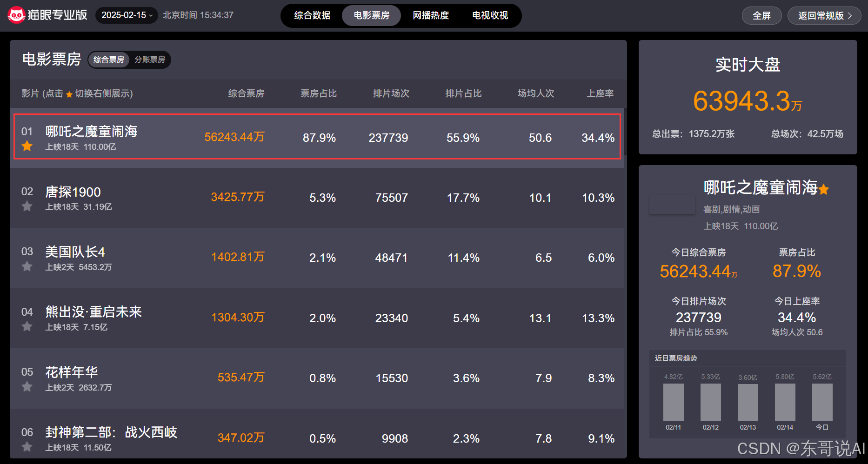
Task: Click 返回常规版 button
Action: pyautogui.click(x=824, y=16)
